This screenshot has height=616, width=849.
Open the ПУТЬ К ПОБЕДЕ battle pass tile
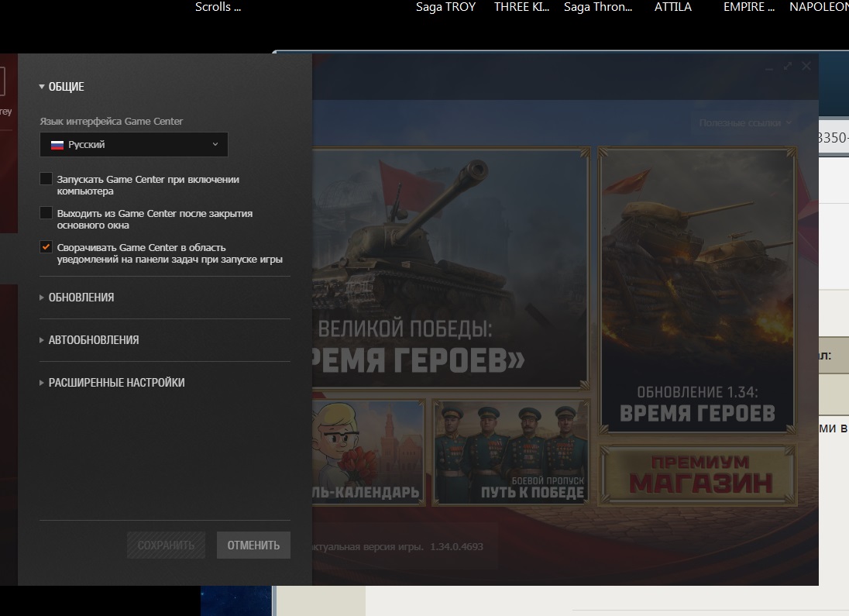click(511, 452)
